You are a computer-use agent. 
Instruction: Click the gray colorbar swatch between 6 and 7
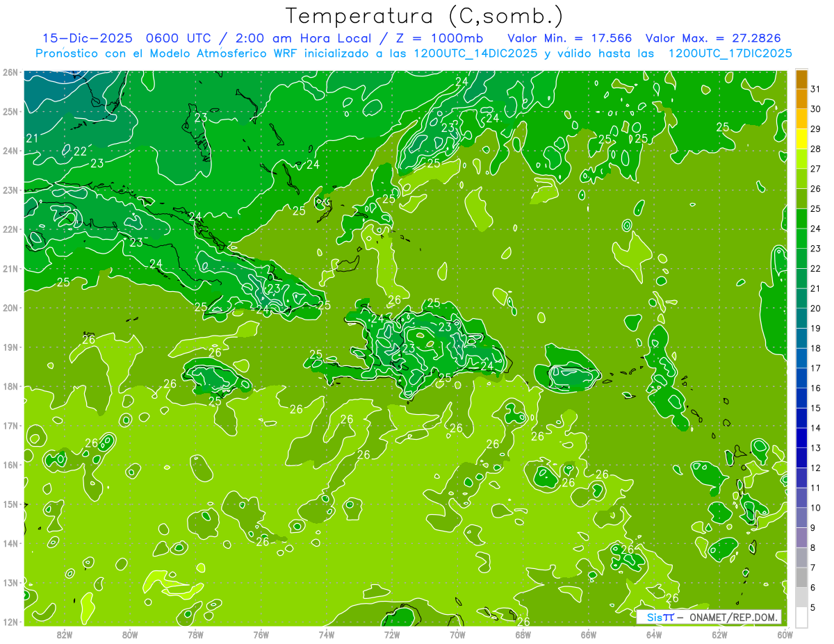(x=801, y=578)
